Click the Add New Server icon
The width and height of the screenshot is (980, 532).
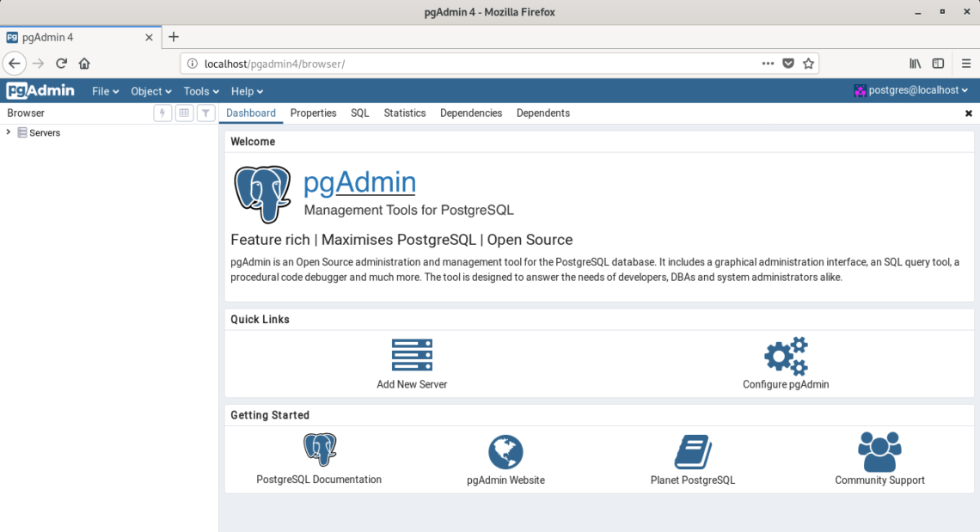pyautogui.click(x=412, y=355)
